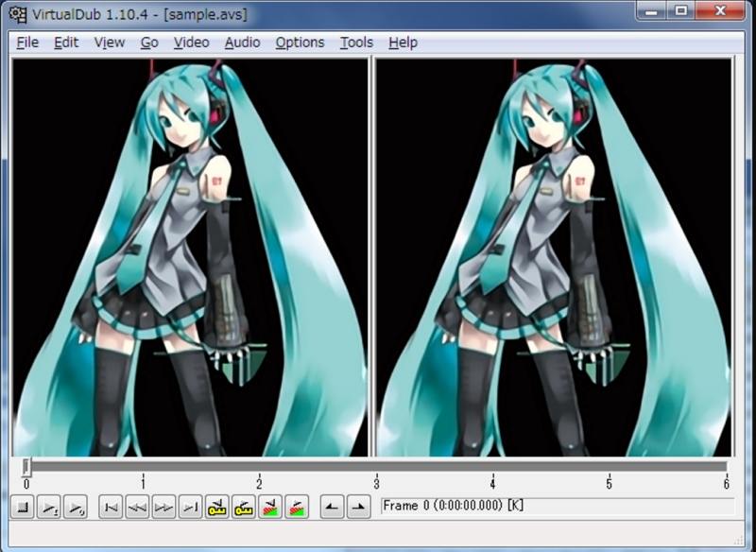Expand the Audio menu
The height and width of the screenshot is (552, 756).
tap(243, 43)
